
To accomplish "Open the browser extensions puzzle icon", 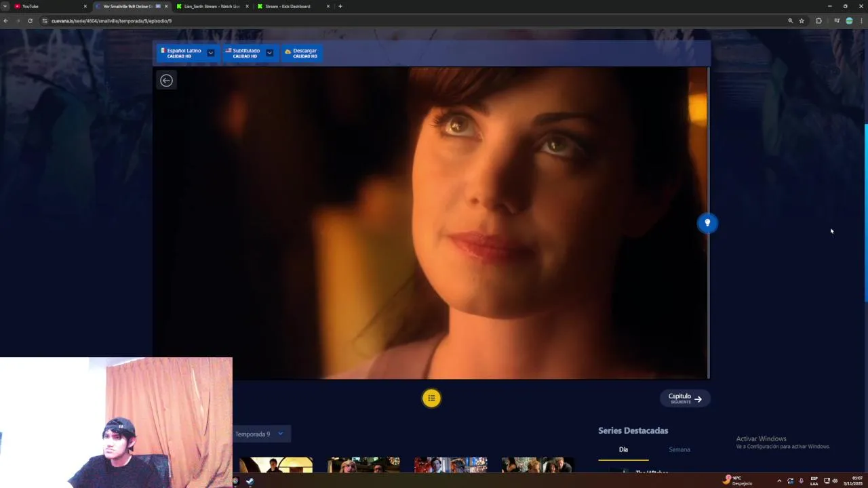I will [818, 20].
